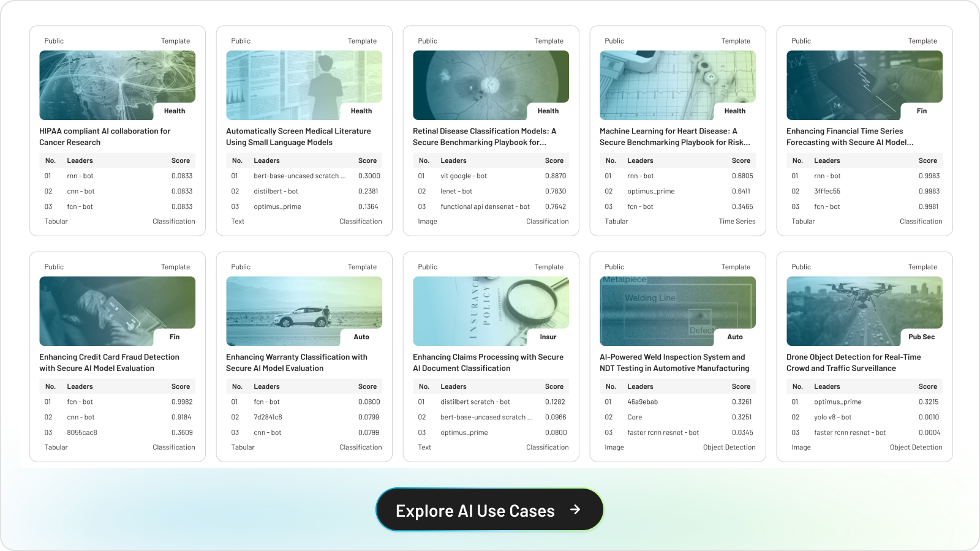This screenshot has height=551, width=980.
Task: Select the Fin badge on the Financial Forecasting card
Action: point(921,111)
